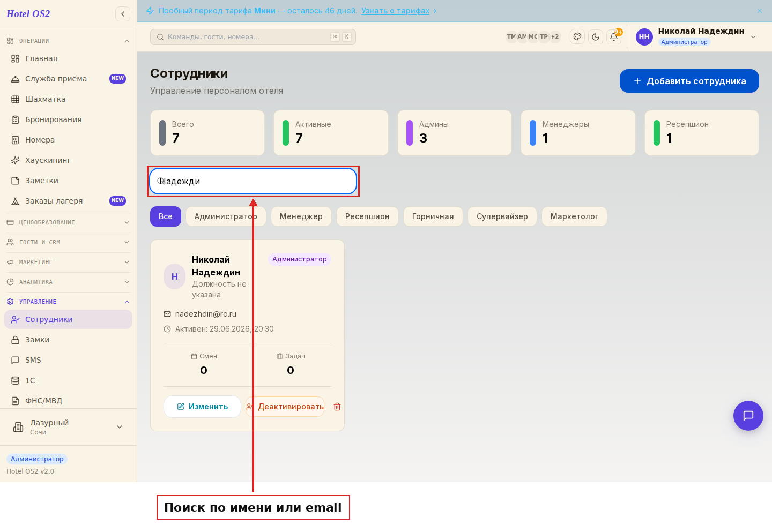Click the Задач counter on employee card
The width and height of the screenshot is (772, 532).
coord(291,364)
